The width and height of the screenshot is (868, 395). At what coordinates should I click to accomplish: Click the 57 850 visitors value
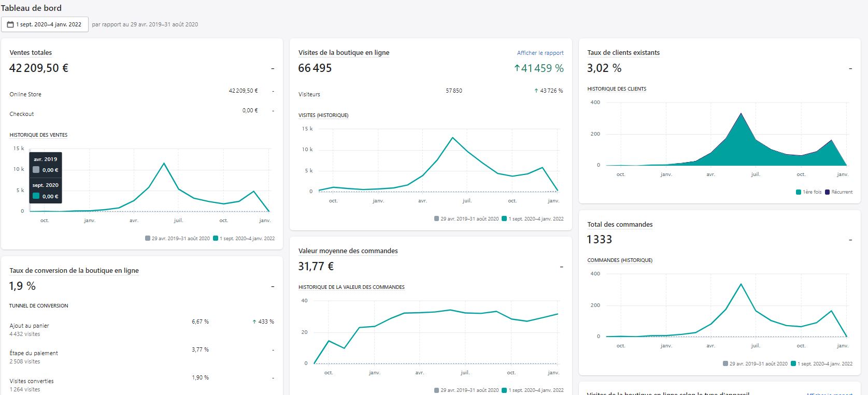(x=454, y=91)
